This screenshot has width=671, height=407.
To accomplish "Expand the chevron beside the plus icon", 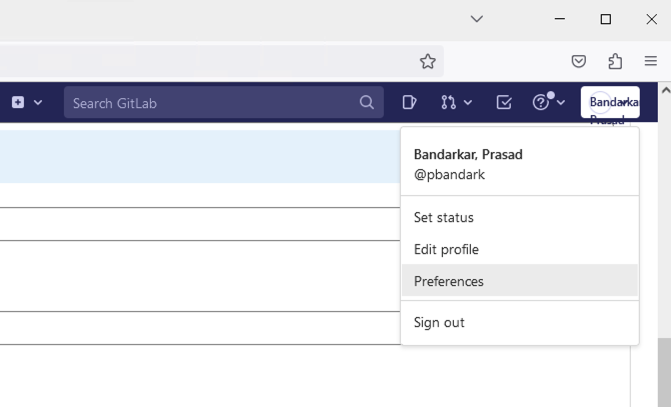I will point(38,102).
